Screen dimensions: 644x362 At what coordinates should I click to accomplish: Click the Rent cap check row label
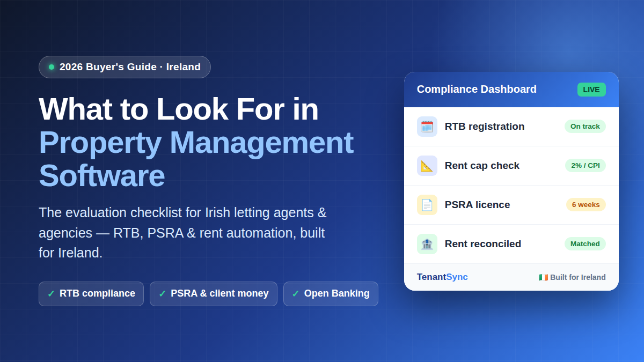pos(482,166)
